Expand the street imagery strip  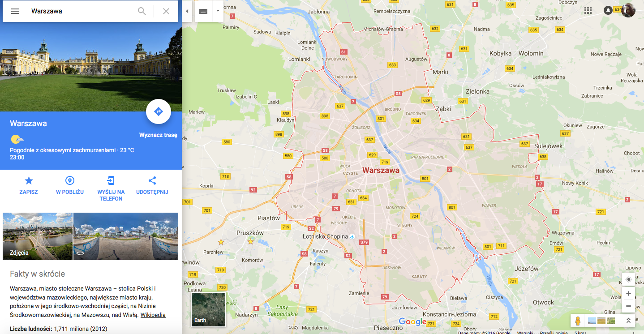628,321
